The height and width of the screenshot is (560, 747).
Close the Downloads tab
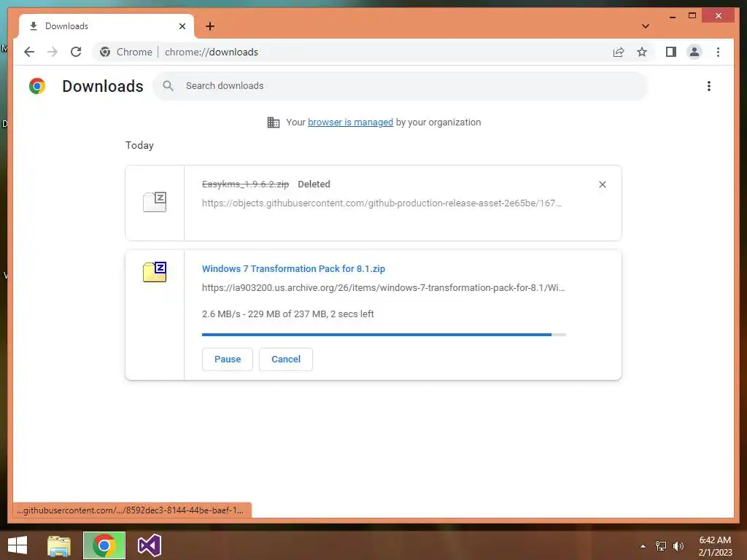182,26
